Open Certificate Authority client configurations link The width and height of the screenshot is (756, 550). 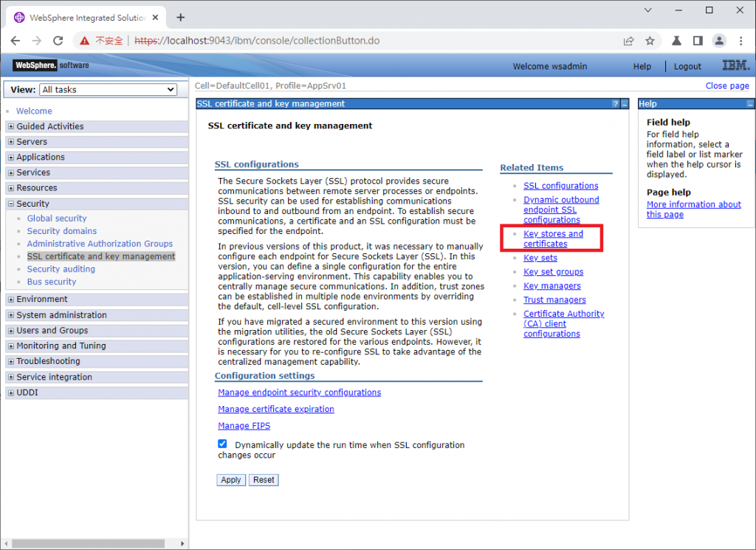[x=563, y=323]
